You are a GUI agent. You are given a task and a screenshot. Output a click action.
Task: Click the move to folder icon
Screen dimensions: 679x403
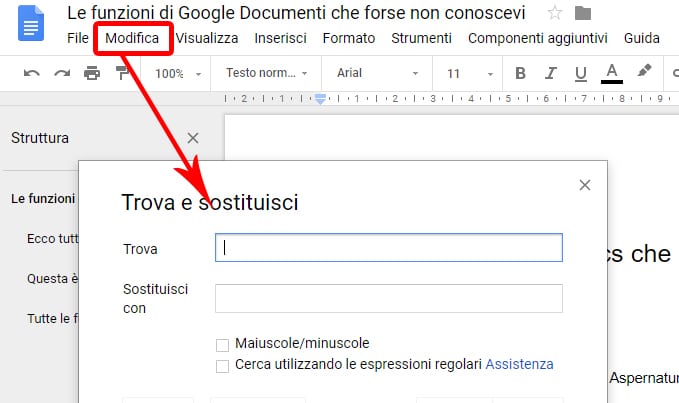click(x=583, y=14)
